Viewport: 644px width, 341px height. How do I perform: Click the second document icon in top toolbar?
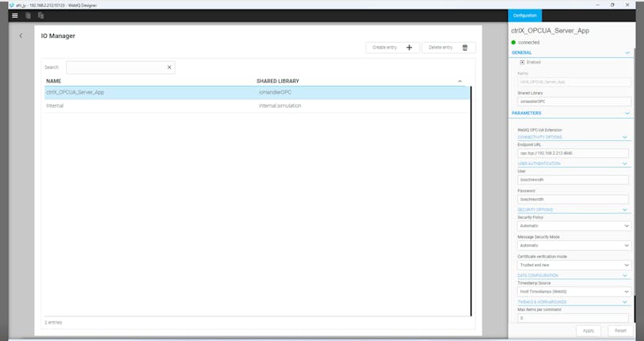click(28, 15)
